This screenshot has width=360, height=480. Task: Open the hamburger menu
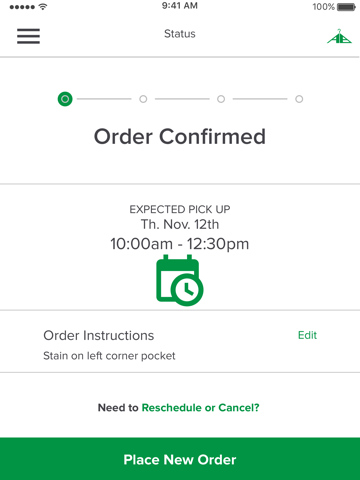[x=28, y=36]
